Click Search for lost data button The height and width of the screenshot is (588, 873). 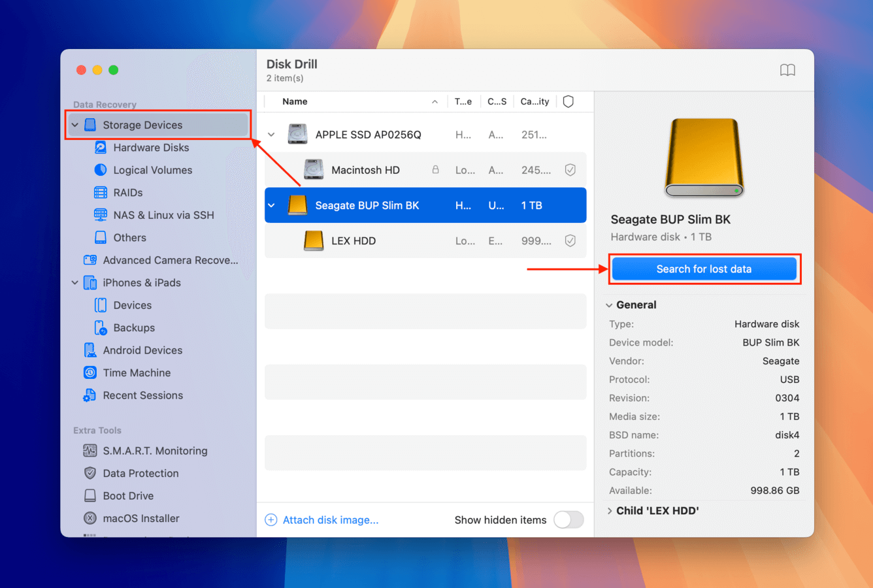coord(704,269)
